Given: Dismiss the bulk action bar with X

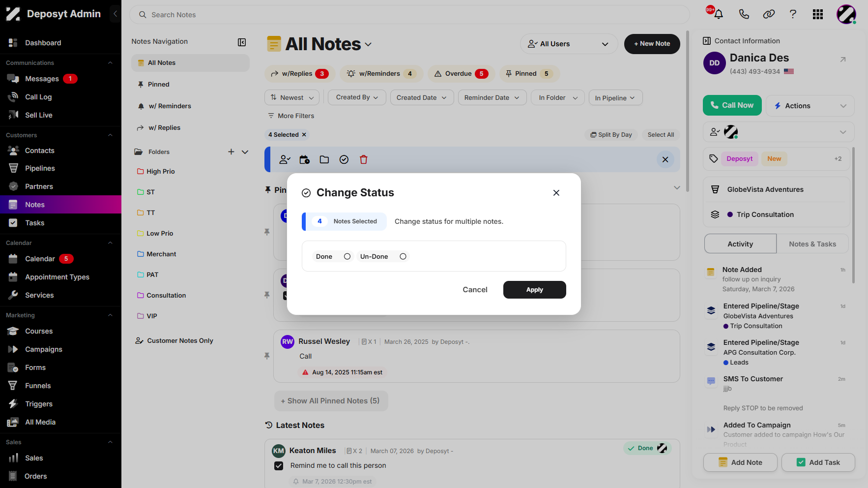Looking at the screenshot, I should [665, 159].
